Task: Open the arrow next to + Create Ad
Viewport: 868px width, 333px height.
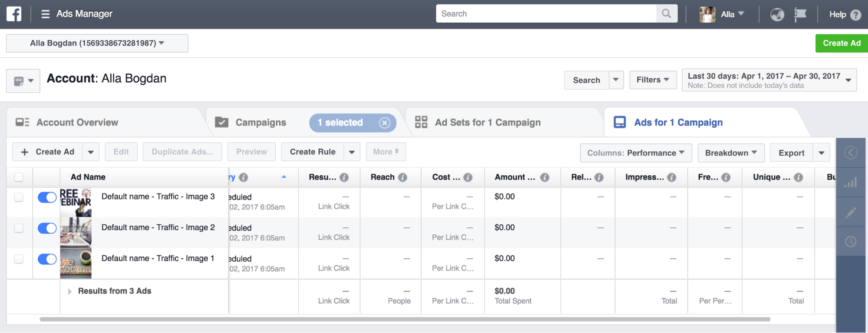Action: [x=91, y=152]
